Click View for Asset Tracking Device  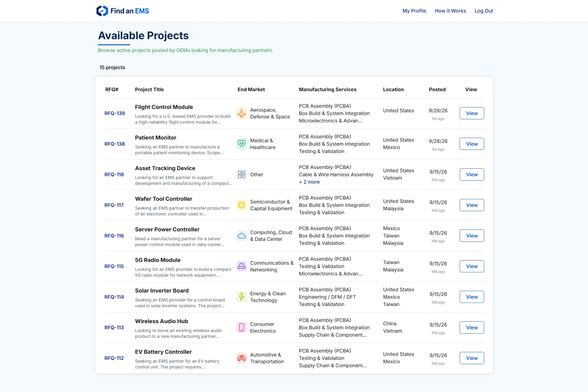coord(472,174)
